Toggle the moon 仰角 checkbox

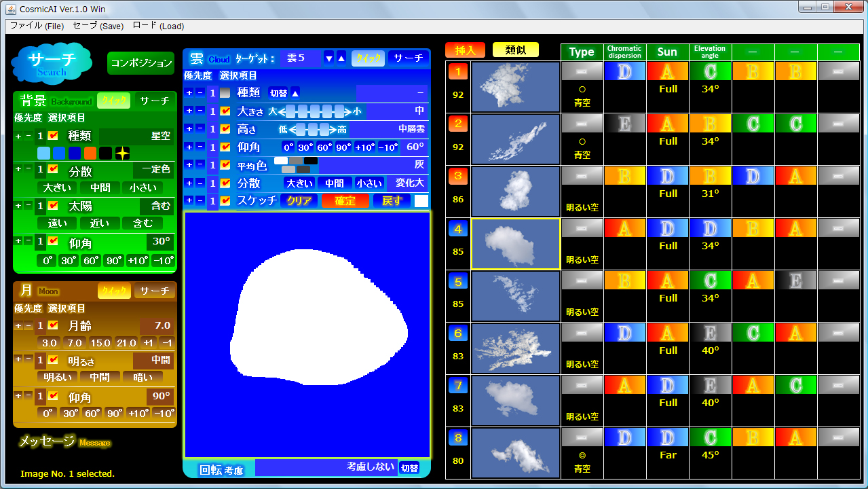point(53,397)
